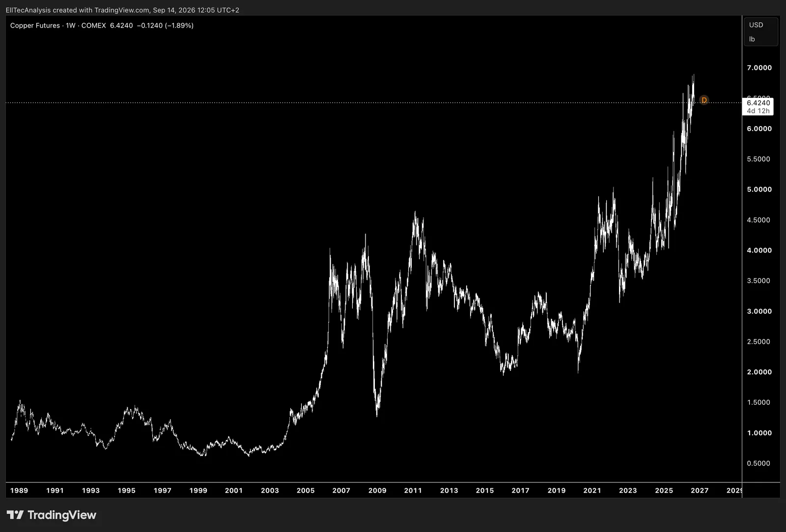The height and width of the screenshot is (532, 786).
Task: Click the current price label 6.4240
Action: (x=758, y=103)
